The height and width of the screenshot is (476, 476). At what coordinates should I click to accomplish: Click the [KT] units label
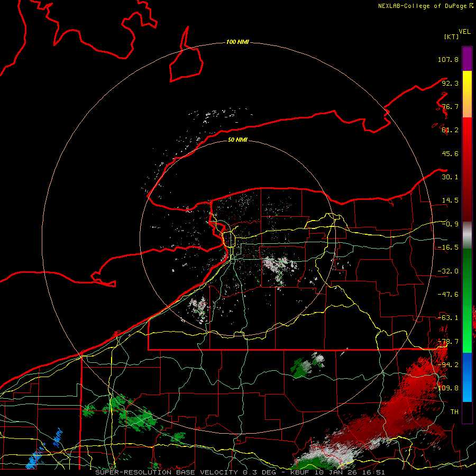(451, 36)
